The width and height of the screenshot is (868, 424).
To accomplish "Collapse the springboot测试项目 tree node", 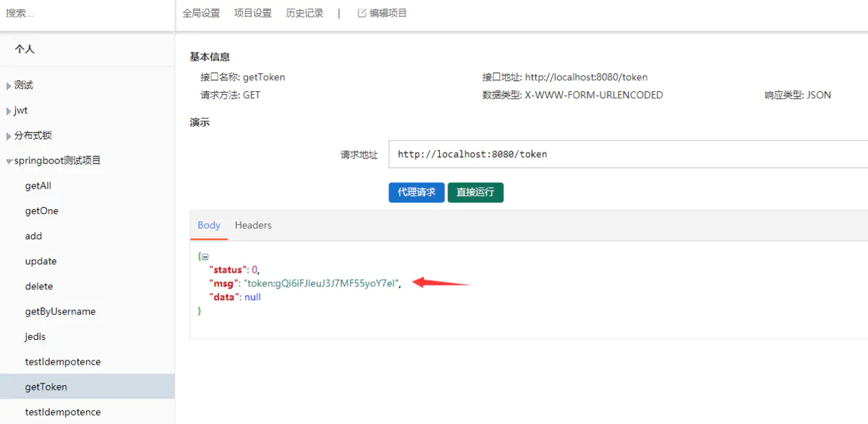I will (10, 160).
